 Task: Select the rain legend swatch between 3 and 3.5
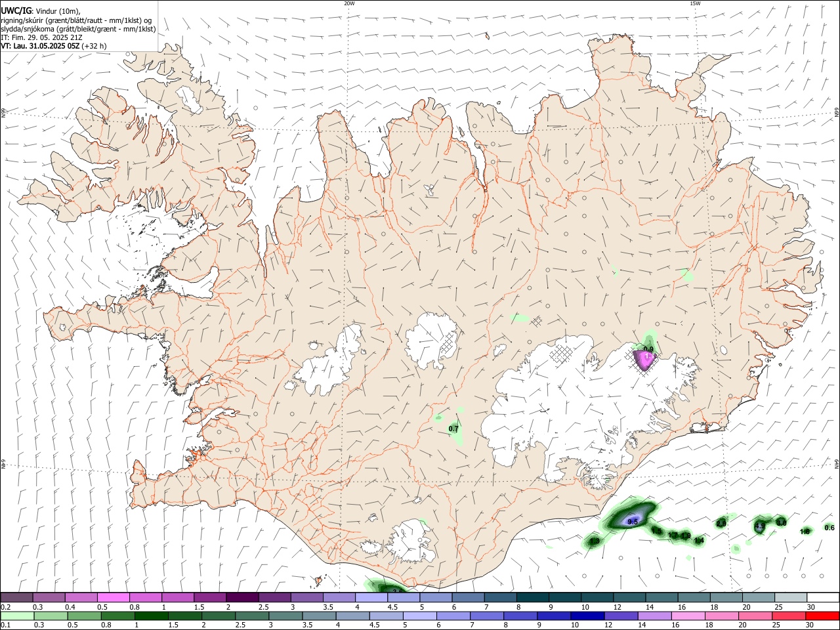pos(285,616)
